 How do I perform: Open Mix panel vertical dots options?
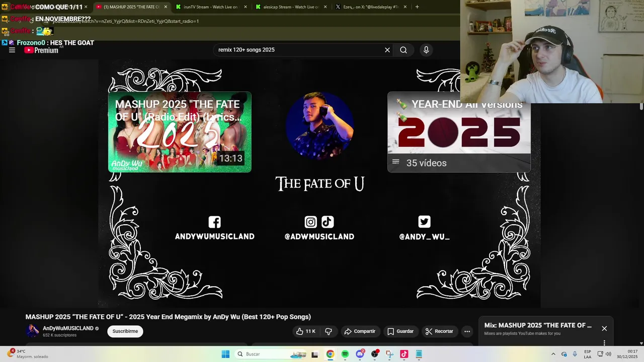click(604, 342)
